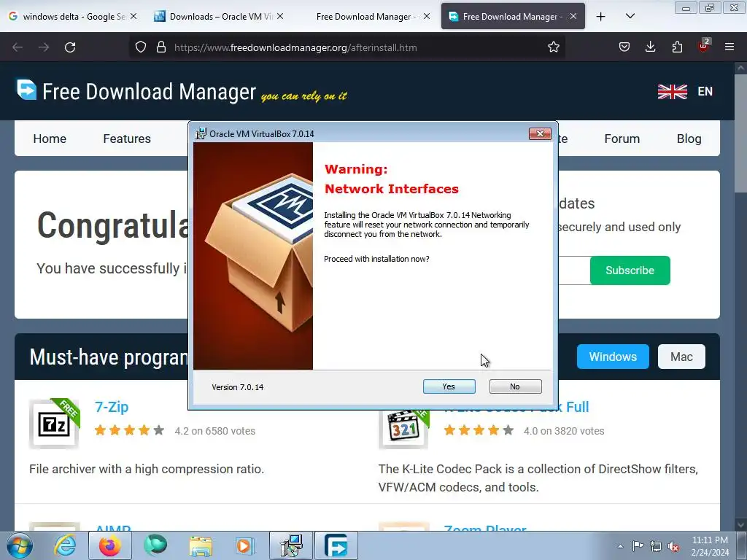Open the green globe browser taskbar icon
Screen dimensions: 747x560
[x=155, y=545]
